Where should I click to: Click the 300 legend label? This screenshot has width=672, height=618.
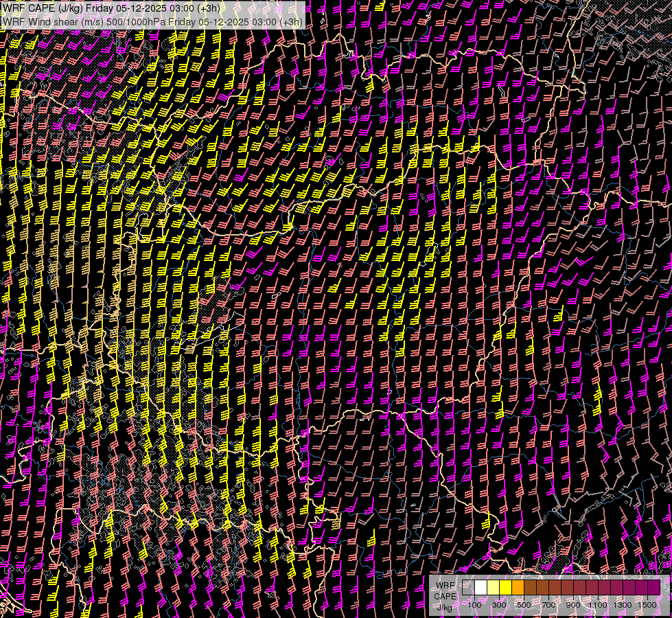(499, 605)
